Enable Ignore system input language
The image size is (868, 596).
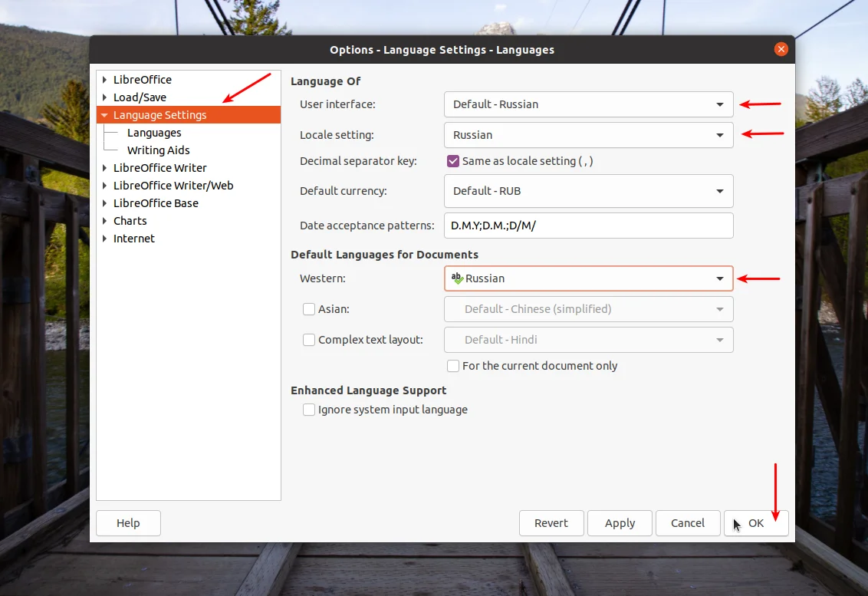click(x=309, y=410)
